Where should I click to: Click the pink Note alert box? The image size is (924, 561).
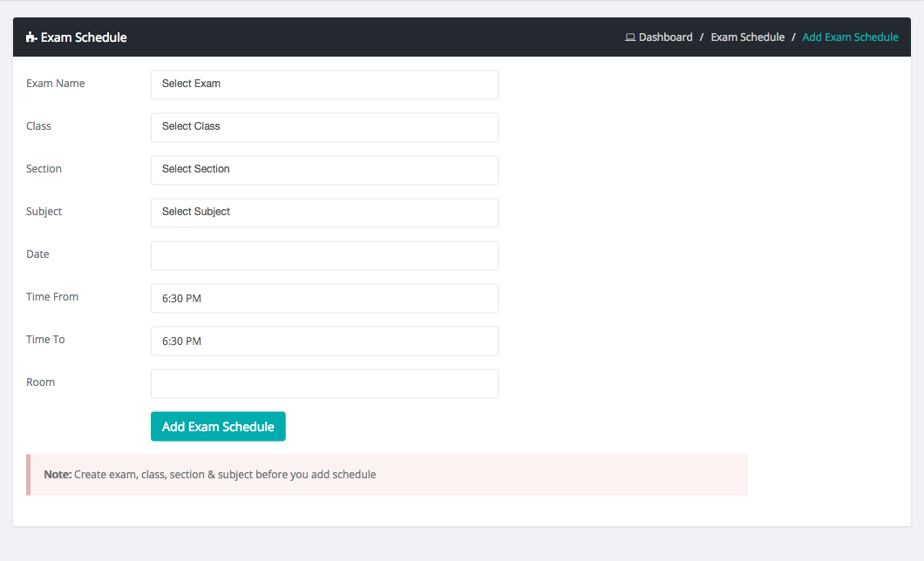tap(387, 475)
